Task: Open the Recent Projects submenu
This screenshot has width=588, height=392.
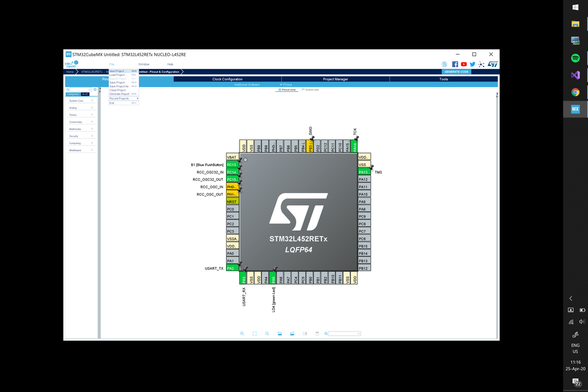Action: pos(124,98)
